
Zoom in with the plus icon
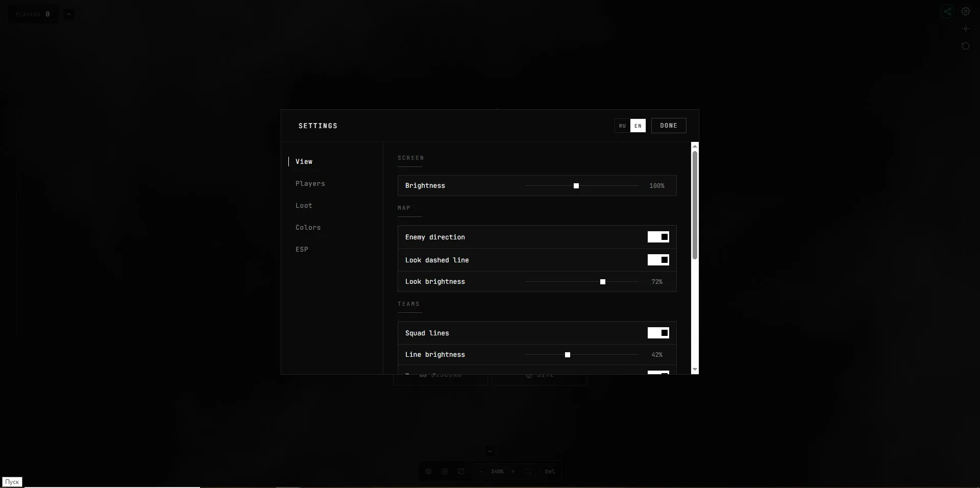[x=513, y=471]
